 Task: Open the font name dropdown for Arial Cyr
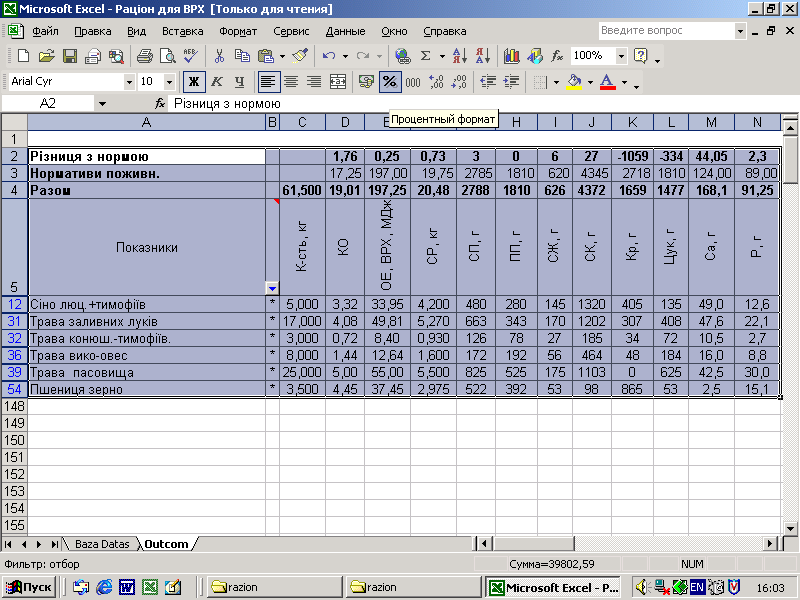[x=129, y=81]
